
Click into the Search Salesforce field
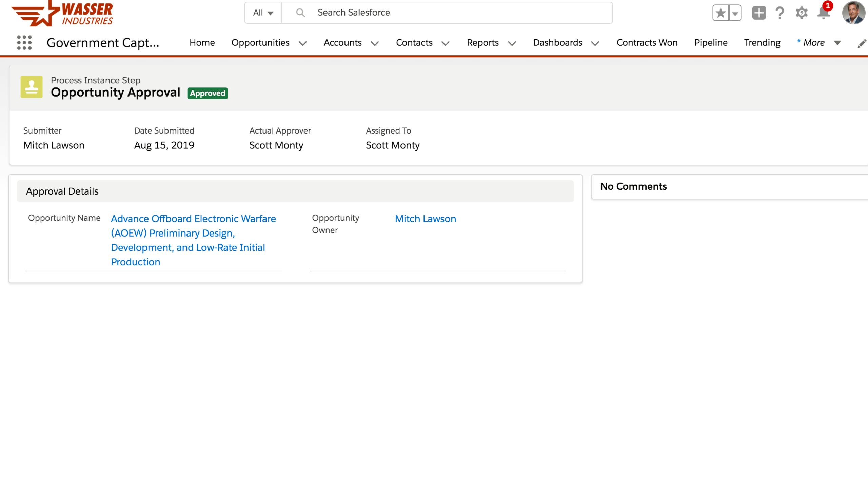coord(447,13)
